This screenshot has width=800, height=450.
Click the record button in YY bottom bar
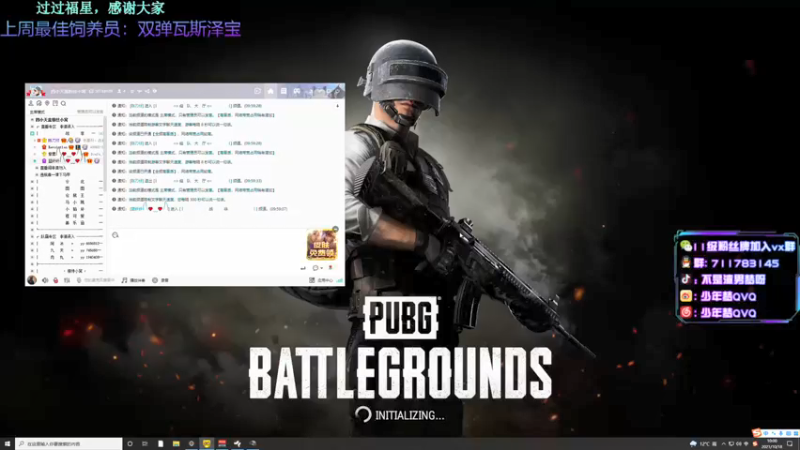160,280
